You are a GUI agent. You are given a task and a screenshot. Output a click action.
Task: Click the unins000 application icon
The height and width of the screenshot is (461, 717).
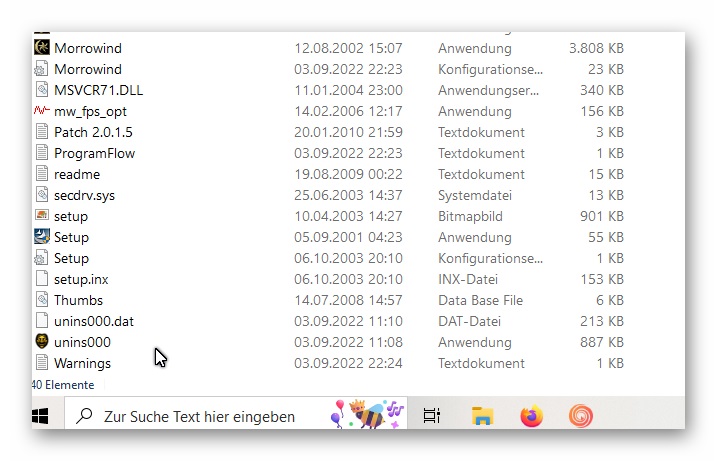(42, 342)
